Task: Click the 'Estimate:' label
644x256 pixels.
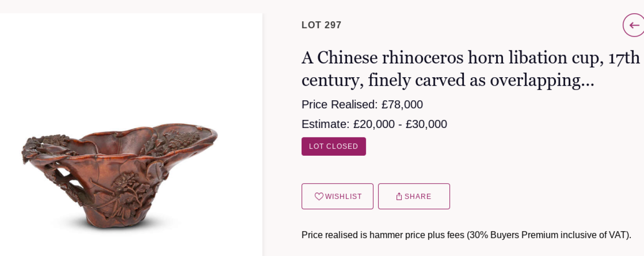Action: [x=325, y=124]
